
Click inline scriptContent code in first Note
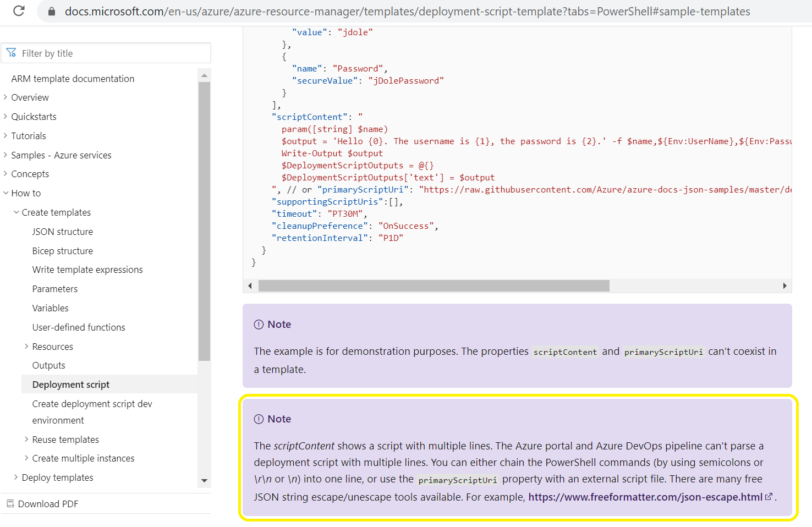click(565, 352)
